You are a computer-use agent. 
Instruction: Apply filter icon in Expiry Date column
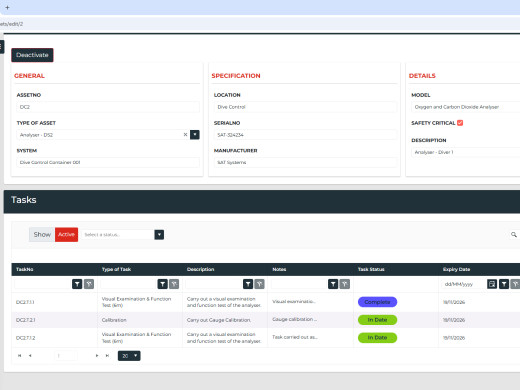pyautogui.click(x=504, y=284)
